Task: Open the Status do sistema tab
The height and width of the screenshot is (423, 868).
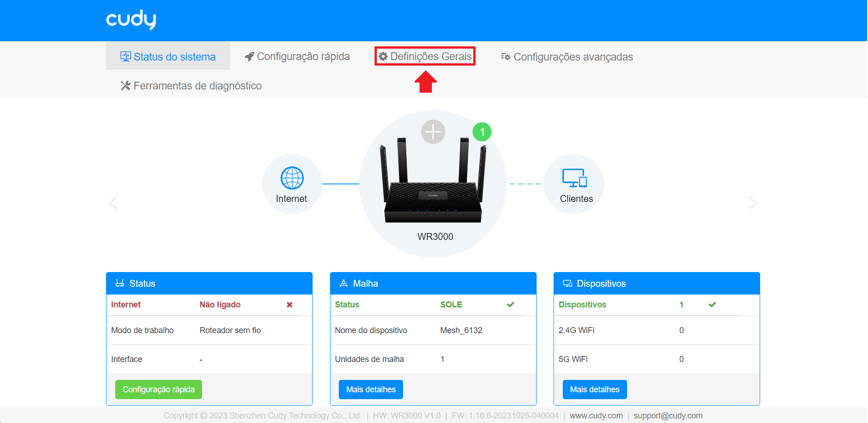Action: (x=168, y=56)
